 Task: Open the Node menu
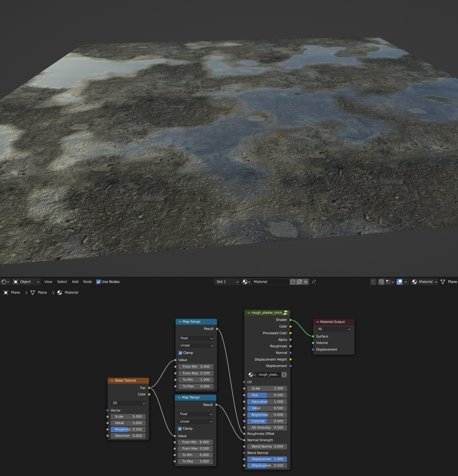point(88,282)
